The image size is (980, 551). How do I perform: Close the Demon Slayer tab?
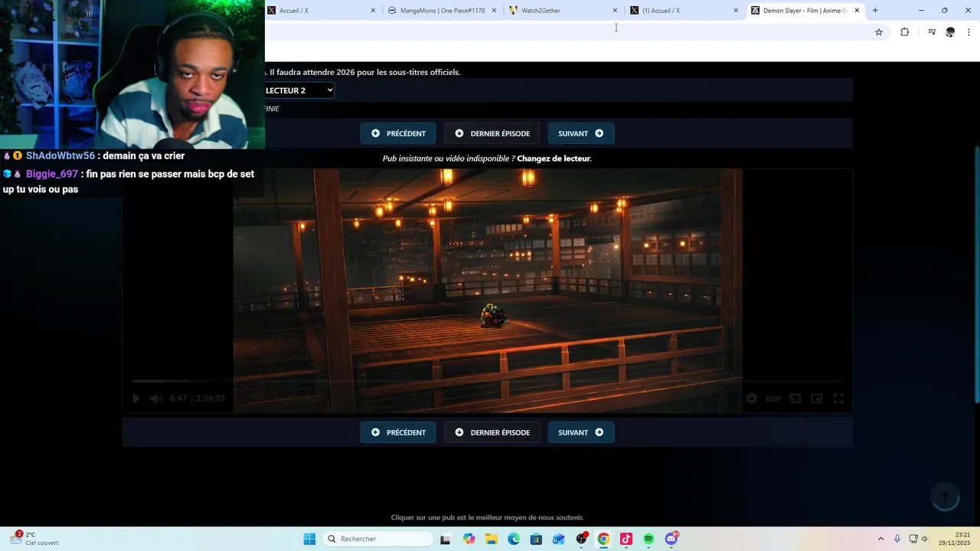coord(857,11)
